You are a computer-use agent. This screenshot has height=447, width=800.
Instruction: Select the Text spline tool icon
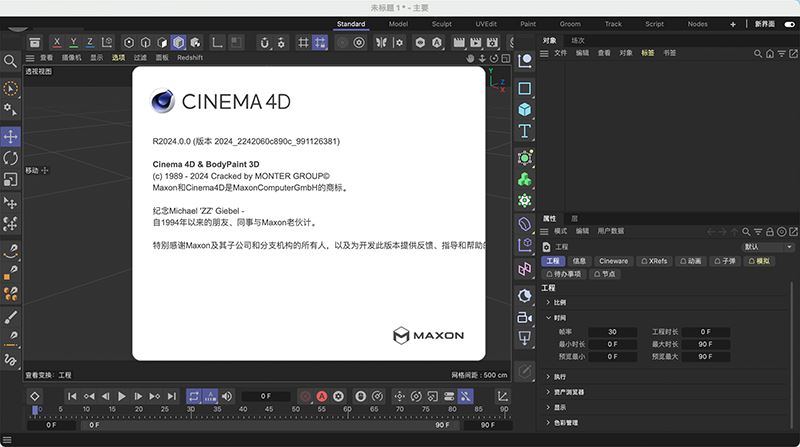(x=525, y=132)
